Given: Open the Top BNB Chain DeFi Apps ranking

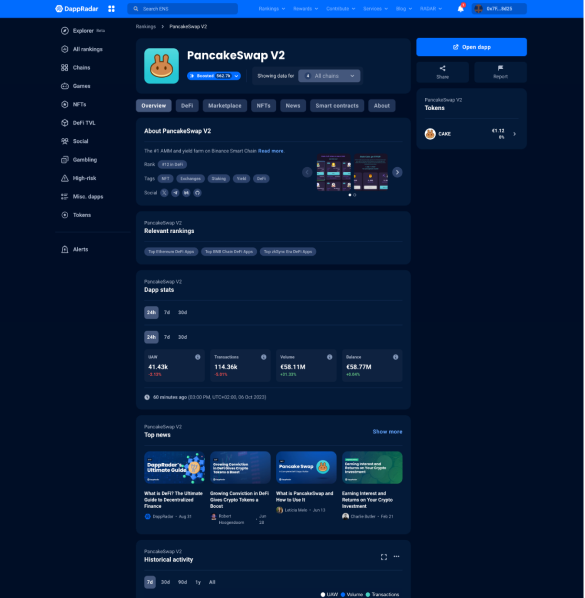Looking at the screenshot, I should pos(229,252).
